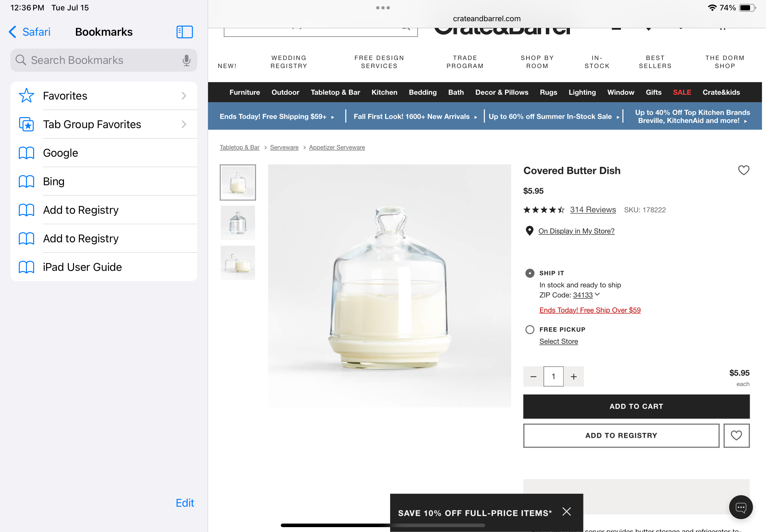This screenshot has height=532, width=766.
Task: Favorite the Covered Butter Dish heart icon
Action: coord(743,170)
